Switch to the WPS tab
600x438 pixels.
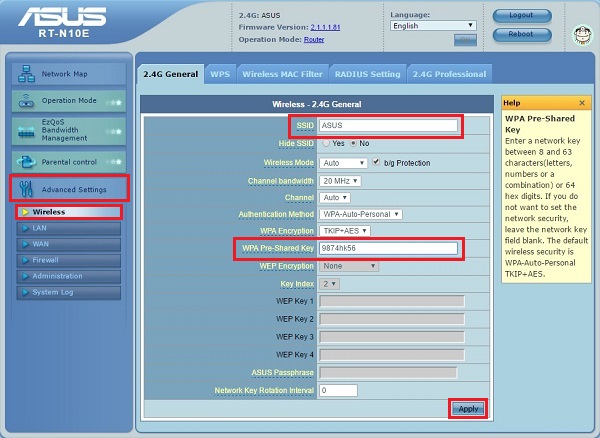[x=220, y=74]
